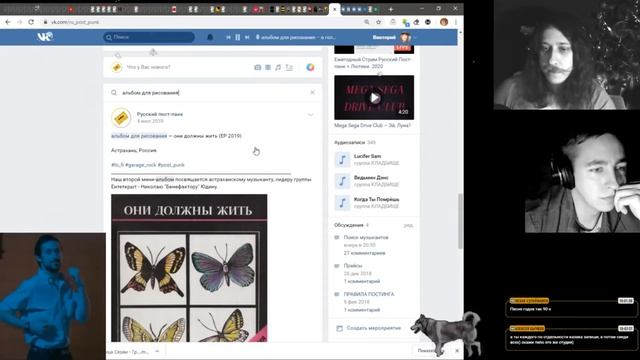Close the active browser tab
This screenshot has height=360, width=640.
[x=335, y=9]
